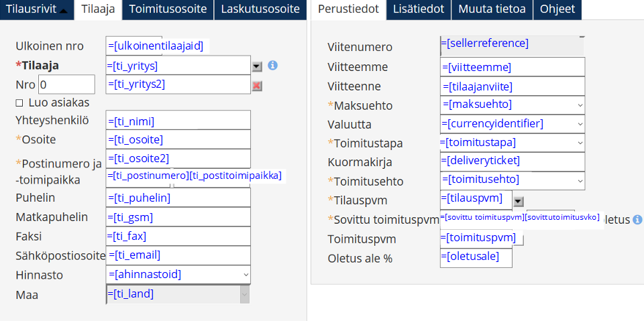Open the Tilauspvm date picker button
The height and width of the screenshot is (327, 644).
(518, 200)
